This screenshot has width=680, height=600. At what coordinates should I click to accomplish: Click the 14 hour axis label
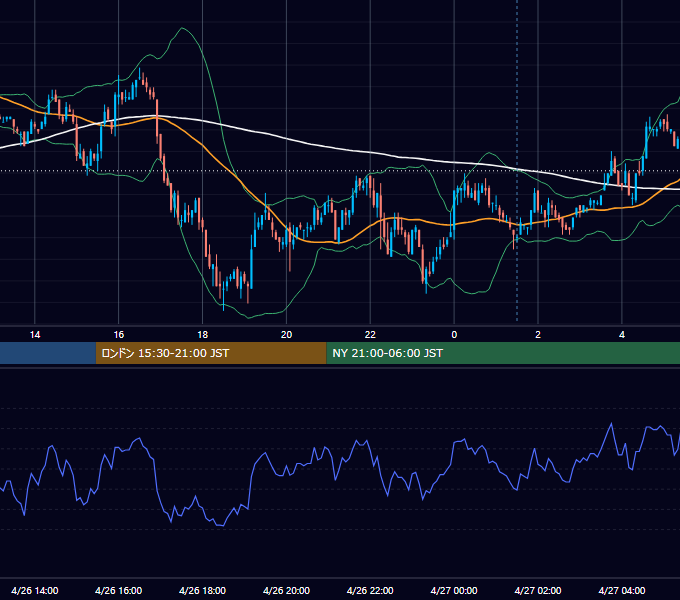(35, 335)
